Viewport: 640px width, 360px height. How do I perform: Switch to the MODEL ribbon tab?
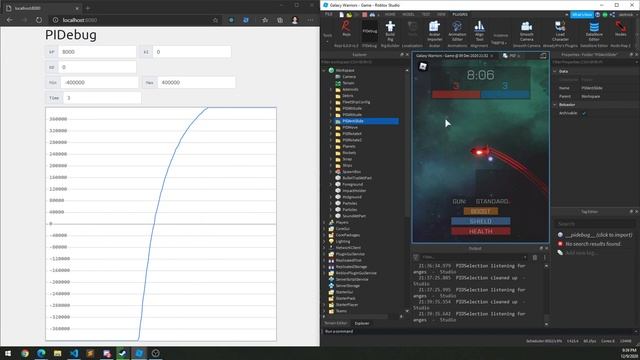tap(408, 15)
